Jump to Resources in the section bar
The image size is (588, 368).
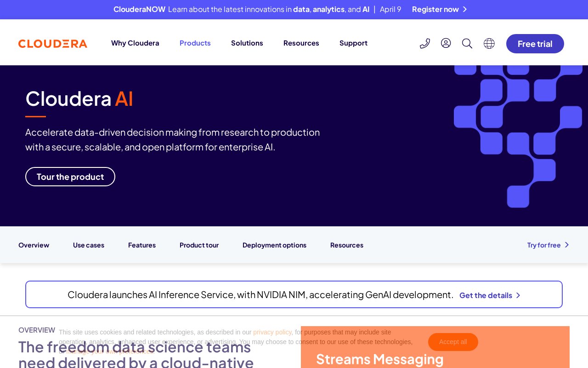(x=347, y=245)
